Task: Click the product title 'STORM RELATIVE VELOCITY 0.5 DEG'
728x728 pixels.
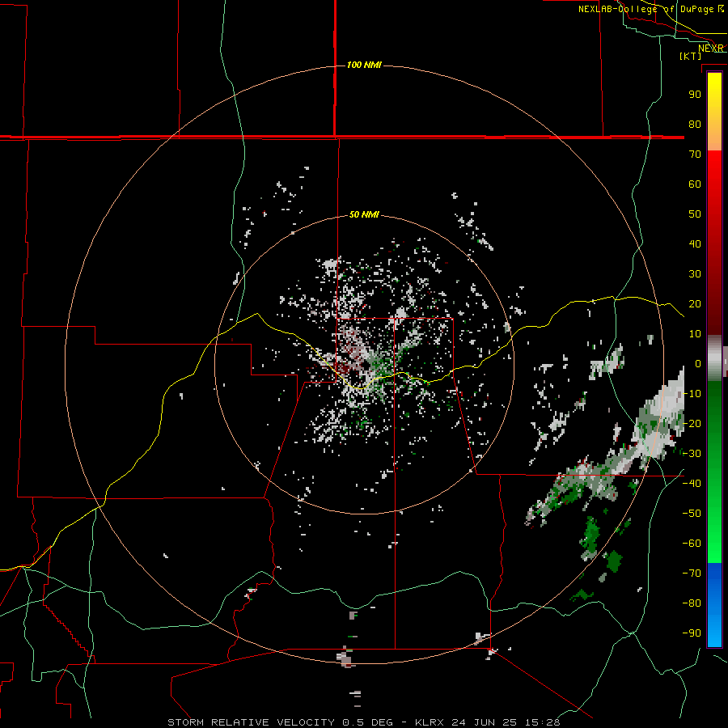Action: tap(280, 722)
